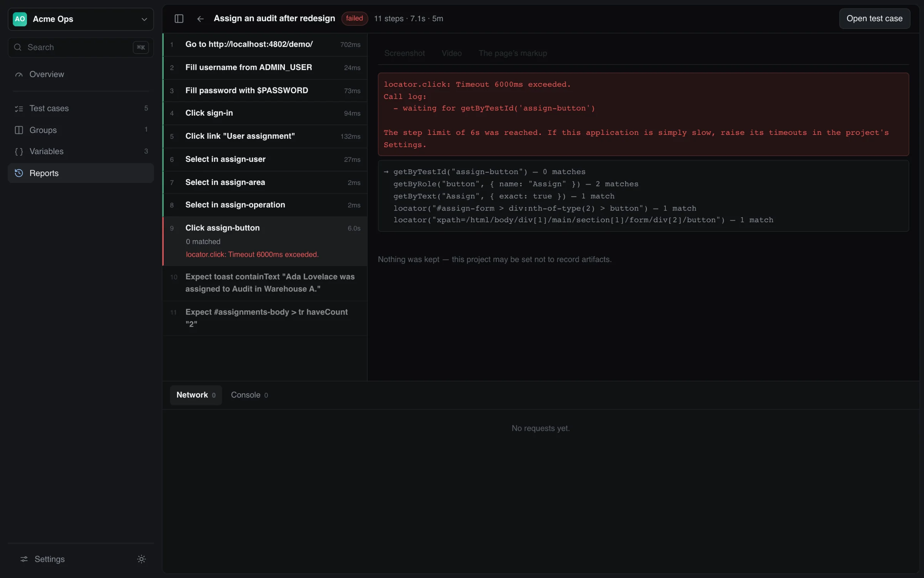924x578 pixels.
Task: Select step Click link User assignment
Action: (x=265, y=136)
